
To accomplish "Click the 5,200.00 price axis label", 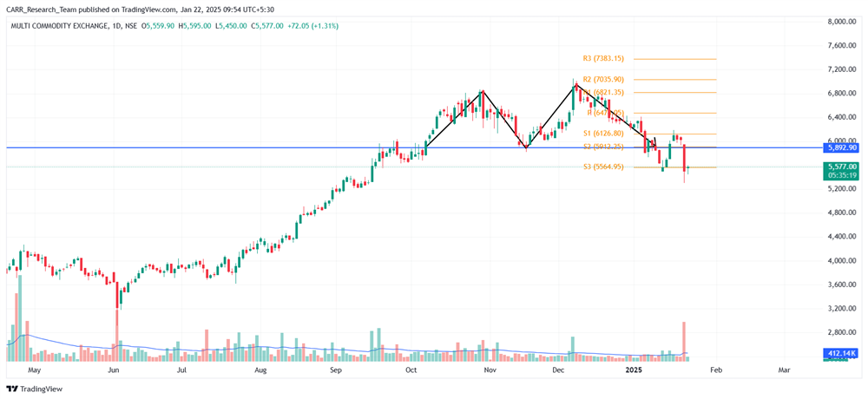I will (x=843, y=189).
